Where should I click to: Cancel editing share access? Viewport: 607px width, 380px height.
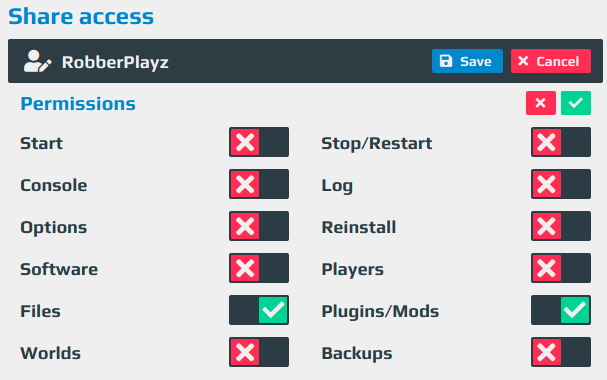click(x=550, y=61)
